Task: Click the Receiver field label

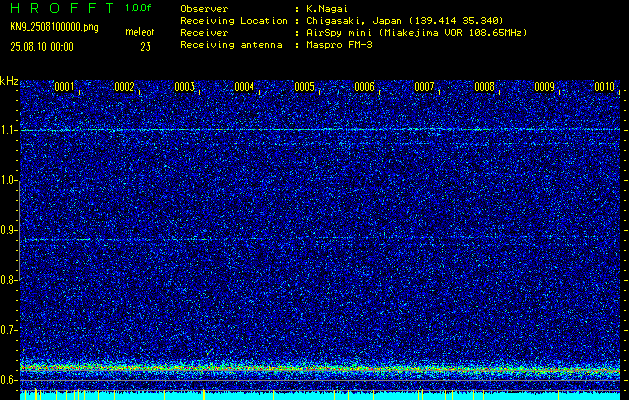Action: pos(204,33)
